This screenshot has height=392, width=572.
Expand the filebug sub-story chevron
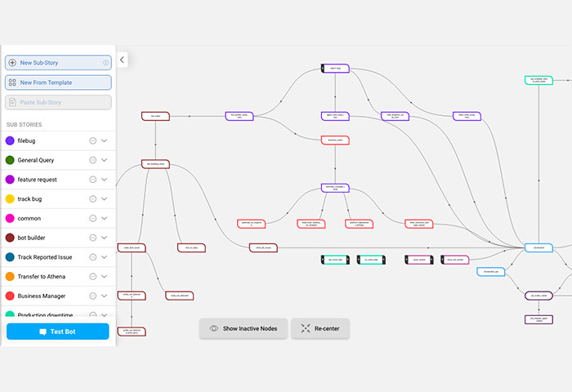(105, 140)
